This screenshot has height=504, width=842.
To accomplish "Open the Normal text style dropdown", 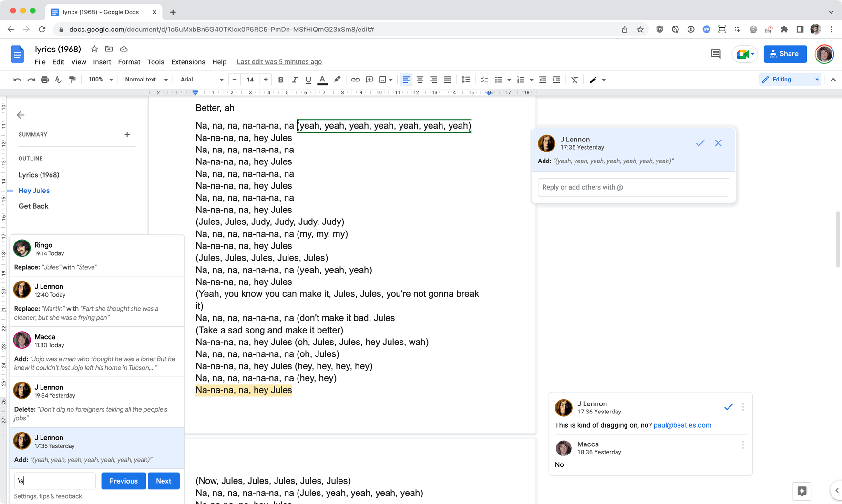I will 146,80.
